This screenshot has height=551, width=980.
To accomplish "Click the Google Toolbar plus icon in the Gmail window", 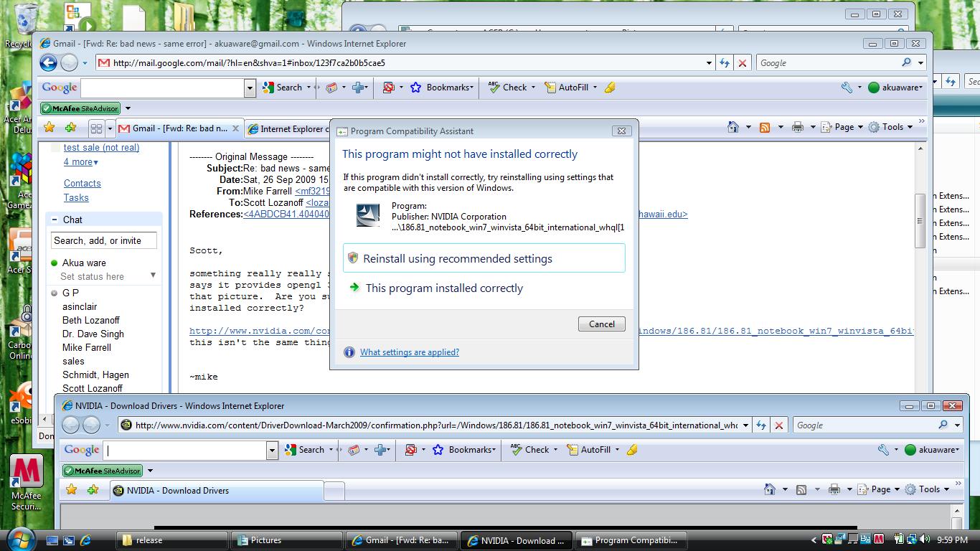I will (x=358, y=88).
